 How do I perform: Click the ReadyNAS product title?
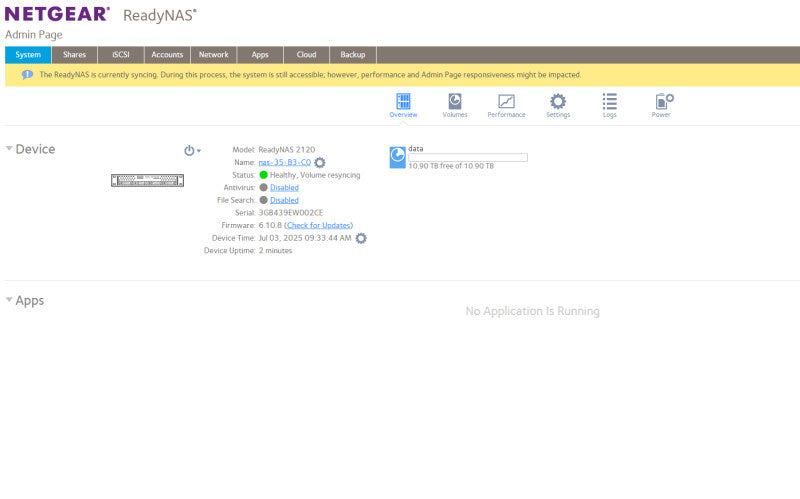[x=160, y=15]
